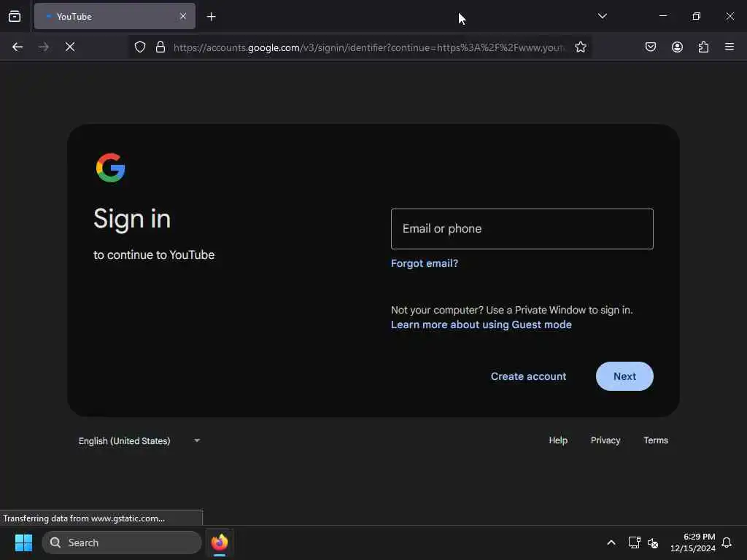Open the Forgot email? link

coord(425,263)
